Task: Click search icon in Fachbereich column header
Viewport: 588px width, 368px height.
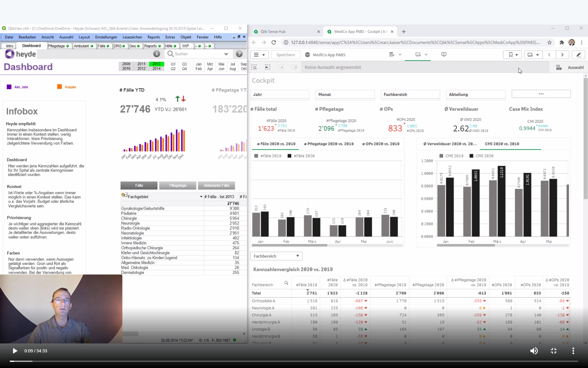Action: [286, 283]
